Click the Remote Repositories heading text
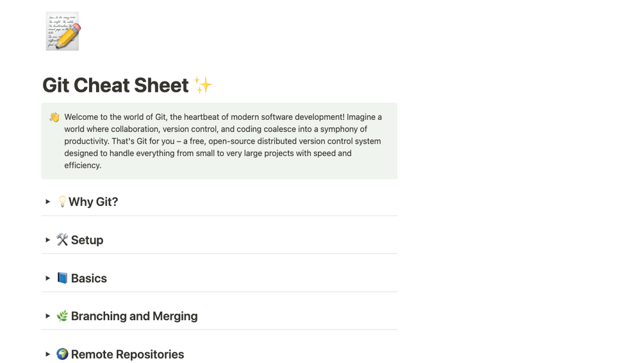 click(x=128, y=354)
